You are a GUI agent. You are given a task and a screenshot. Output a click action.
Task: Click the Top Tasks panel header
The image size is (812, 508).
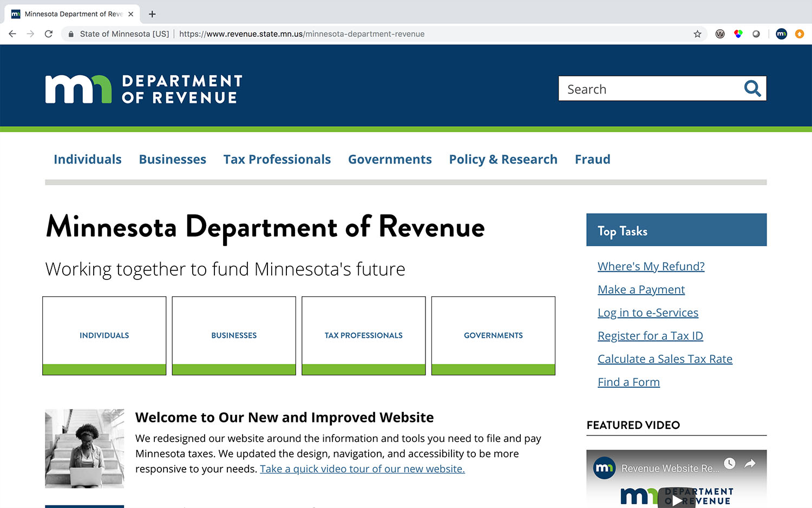click(677, 230)
